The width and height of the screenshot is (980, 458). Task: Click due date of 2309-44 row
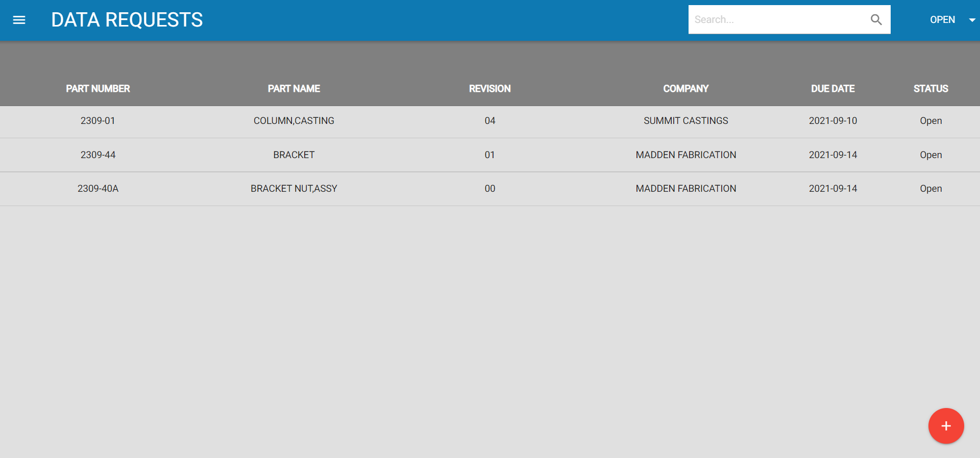pos(833,155)
